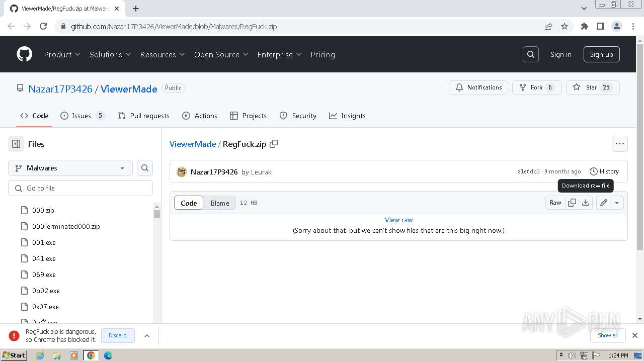
Task: Open Chrome three-dot menu
Action: tap(633, 26)
